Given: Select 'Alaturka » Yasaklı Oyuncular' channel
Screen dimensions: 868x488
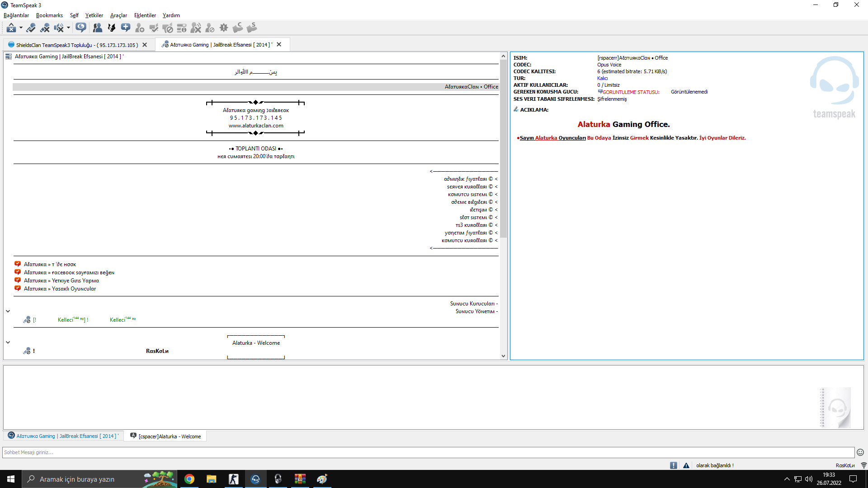Looking at the screenshot, I should click(x=60, y=289).
